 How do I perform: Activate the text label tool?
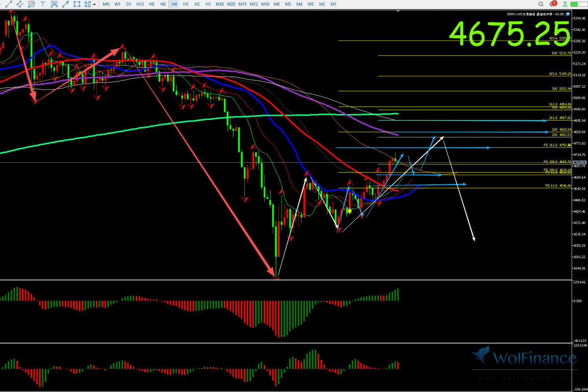(43, 4)
